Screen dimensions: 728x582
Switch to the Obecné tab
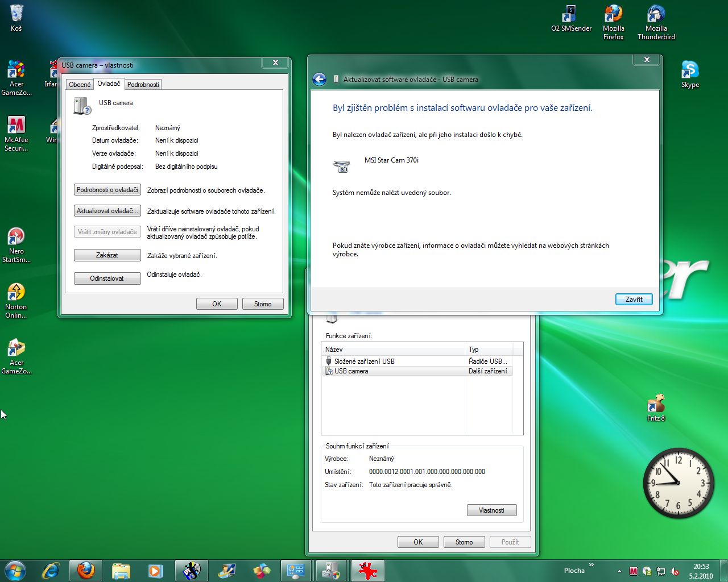80,85
